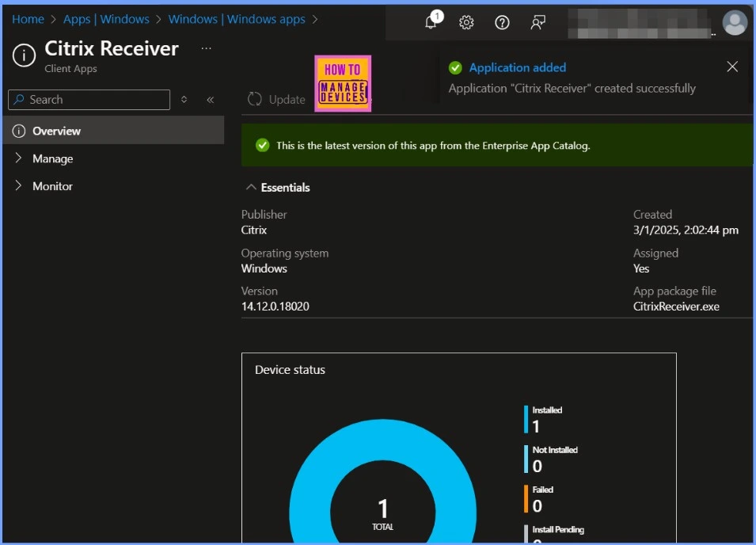Open the help question mark icon
The height and width of the screenshot is (545, 756).
(x=502, y=22)
